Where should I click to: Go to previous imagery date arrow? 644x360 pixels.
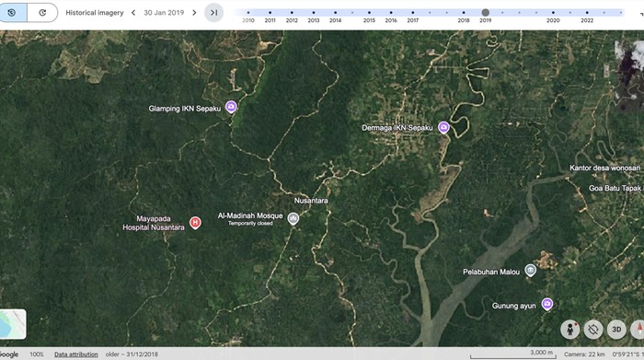[133, 13]
